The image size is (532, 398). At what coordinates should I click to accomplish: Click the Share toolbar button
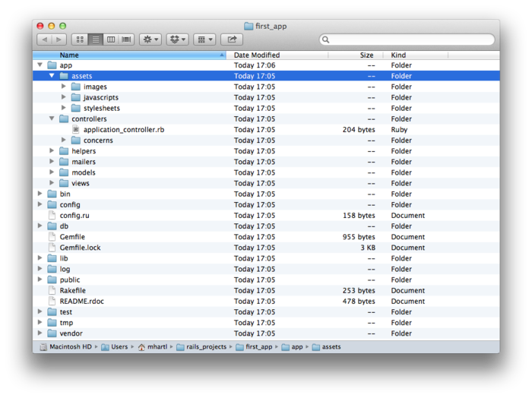[231, 39]
